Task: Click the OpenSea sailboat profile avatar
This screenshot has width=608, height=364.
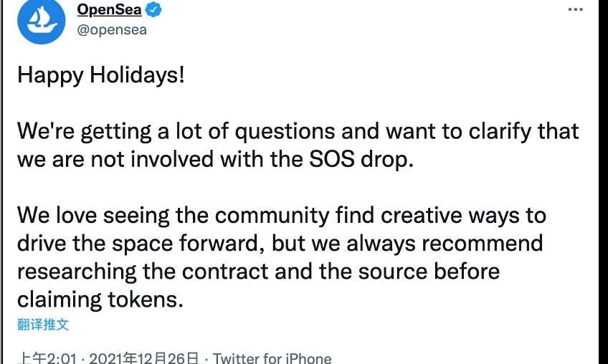Action: pos(42,21)
